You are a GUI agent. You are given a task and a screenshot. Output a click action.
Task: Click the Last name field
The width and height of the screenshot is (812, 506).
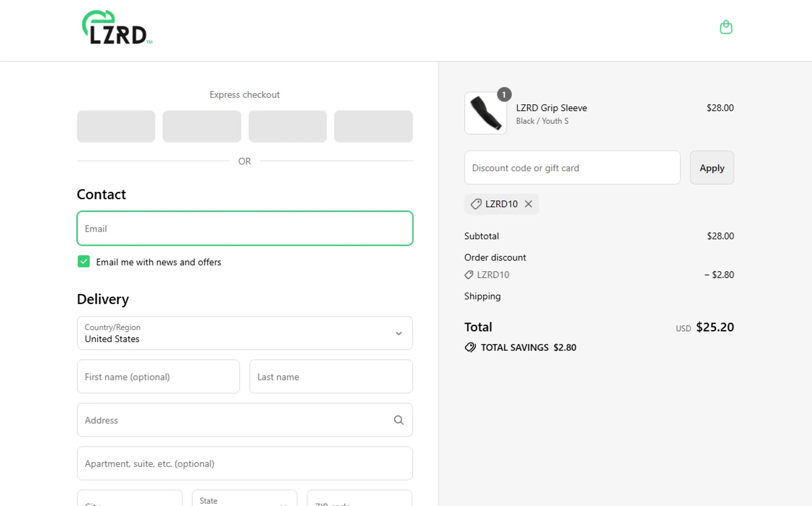[x=331, y=377]
